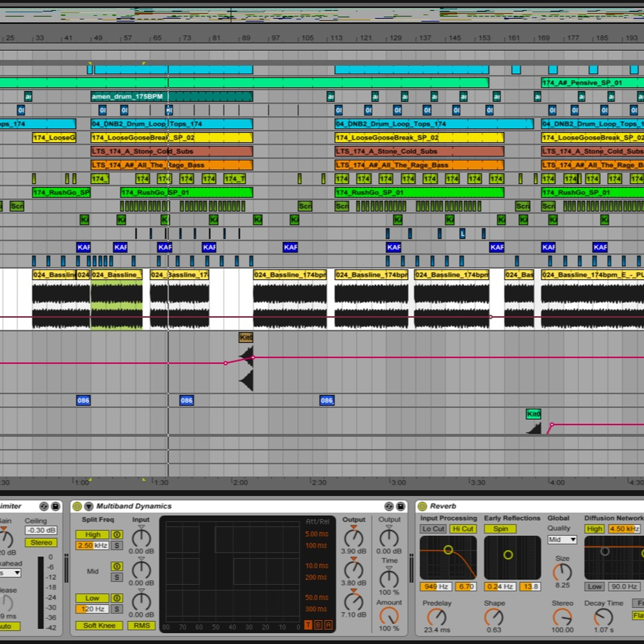Select the 174_A#_Pensive_SP_01 clip
Image resolution: width=644 pixels, height=644 pixels.
click(x=592, y=83)
